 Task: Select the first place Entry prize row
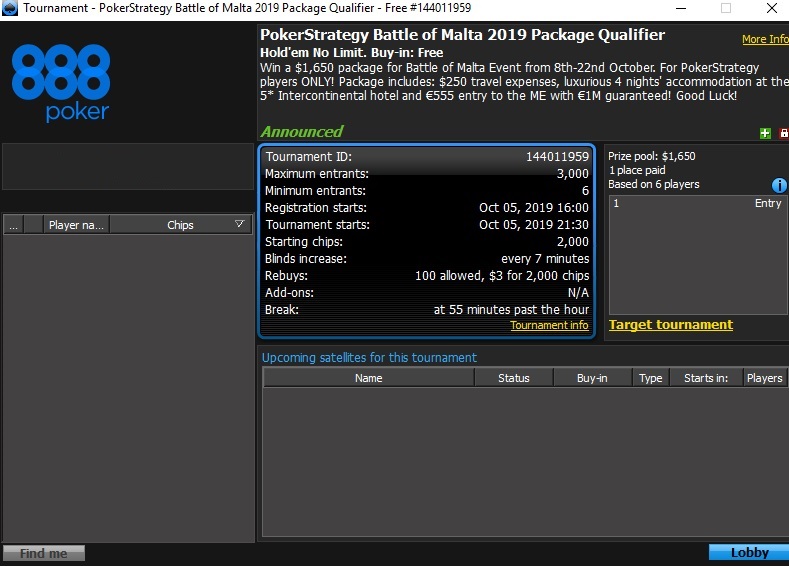pos(697,203)
